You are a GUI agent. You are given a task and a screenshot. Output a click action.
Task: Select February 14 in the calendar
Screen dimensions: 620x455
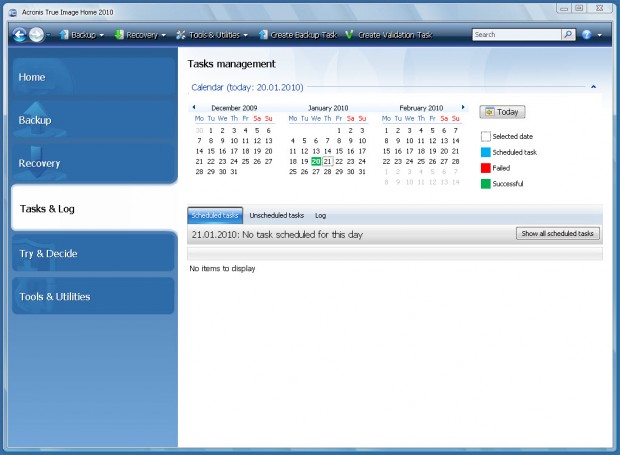coord(456,141)
